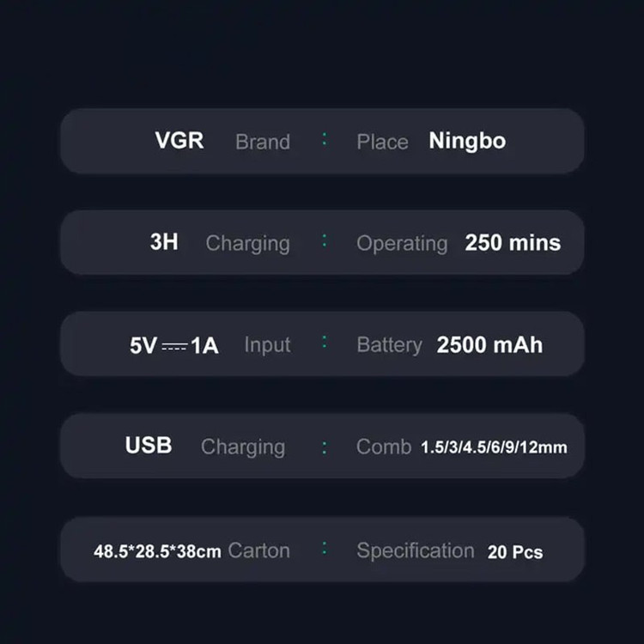Click the Specification label

[x=415, y=550]
